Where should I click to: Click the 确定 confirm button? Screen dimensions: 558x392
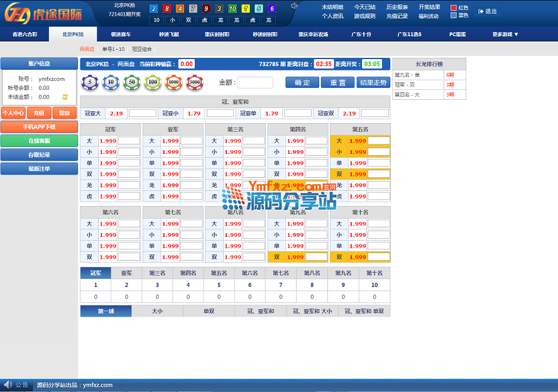302,82
